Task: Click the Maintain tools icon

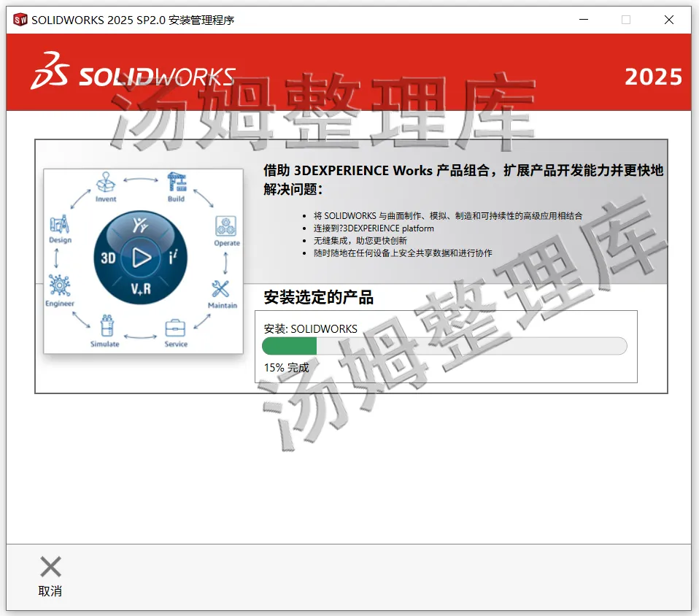Action: [x=220, y=289]
